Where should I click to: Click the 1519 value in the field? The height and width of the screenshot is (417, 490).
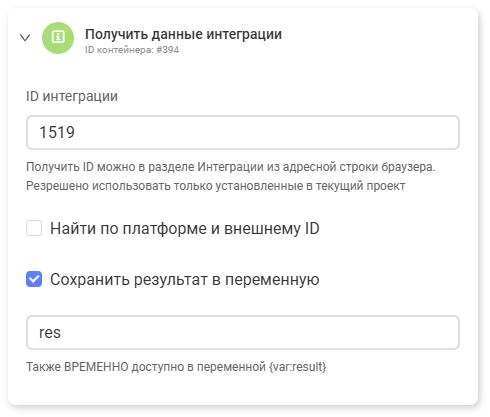coord(57,132)
